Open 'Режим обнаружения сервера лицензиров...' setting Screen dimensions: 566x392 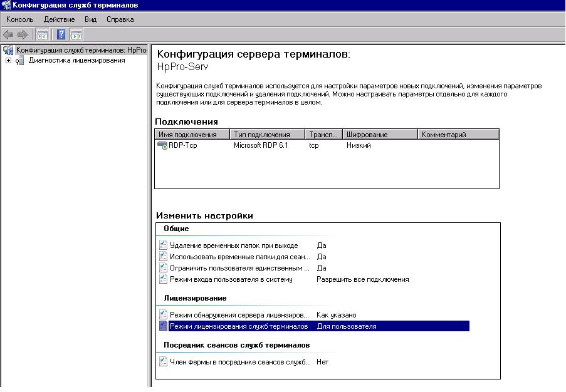[239, 315]
